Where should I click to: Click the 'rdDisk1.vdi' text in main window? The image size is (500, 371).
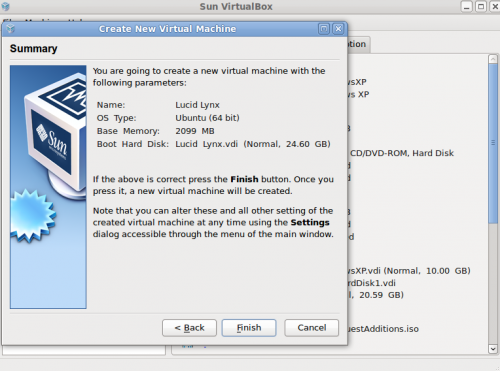click(x=371, y=283)
